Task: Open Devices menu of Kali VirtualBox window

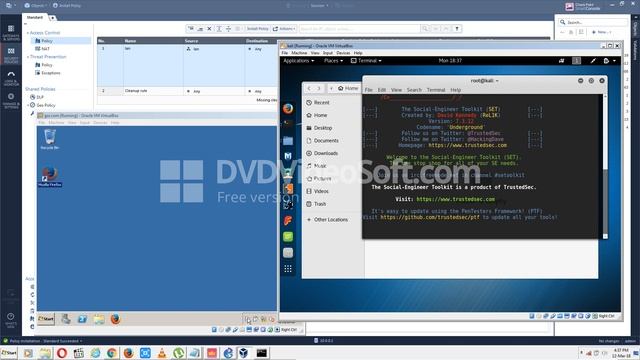Action: (x=343, y=53)
